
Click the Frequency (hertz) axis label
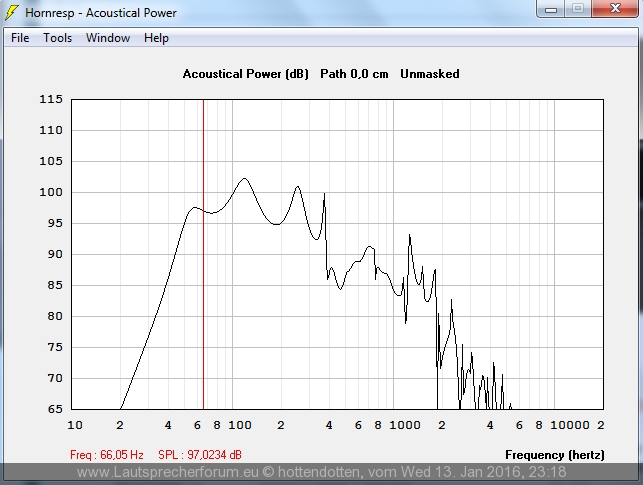pyautogui.click(x=554, y=455)
